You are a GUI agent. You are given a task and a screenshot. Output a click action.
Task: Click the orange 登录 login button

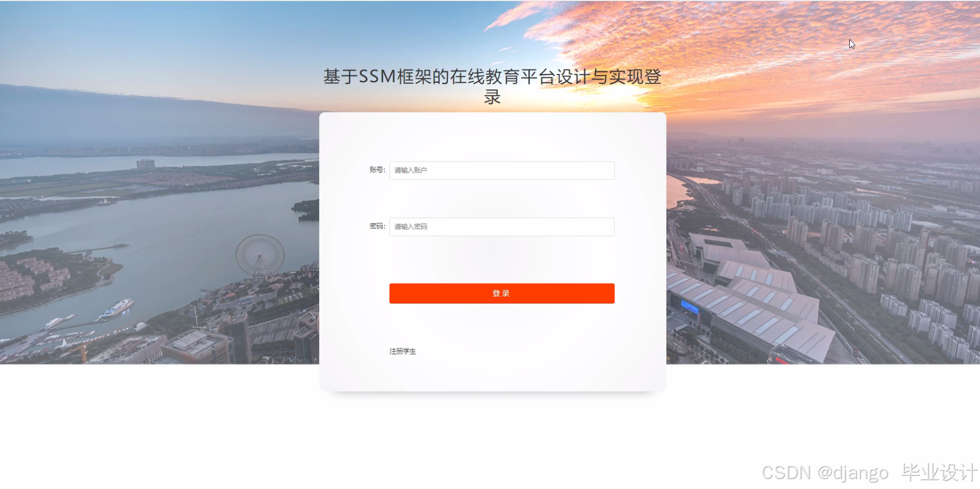click(x=502, y=294)
